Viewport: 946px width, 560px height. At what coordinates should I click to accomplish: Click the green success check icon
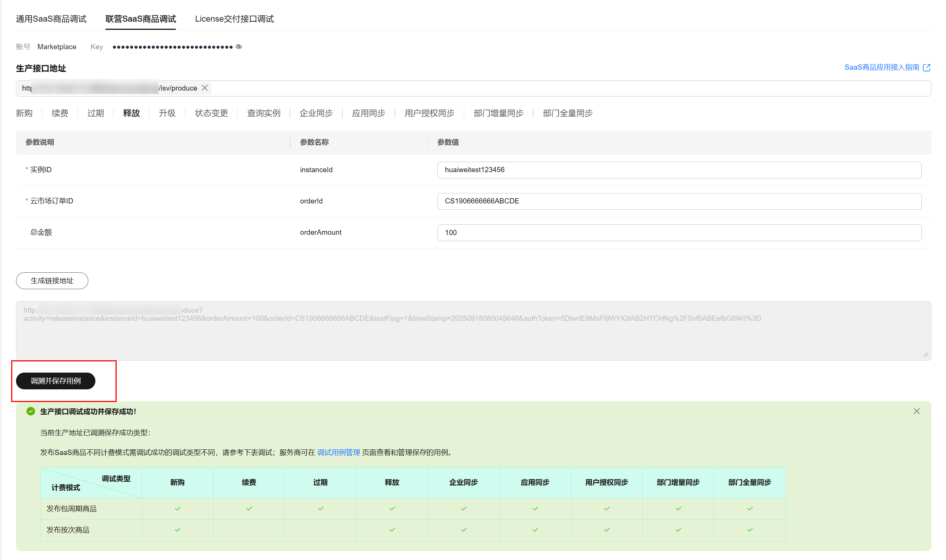31,411
